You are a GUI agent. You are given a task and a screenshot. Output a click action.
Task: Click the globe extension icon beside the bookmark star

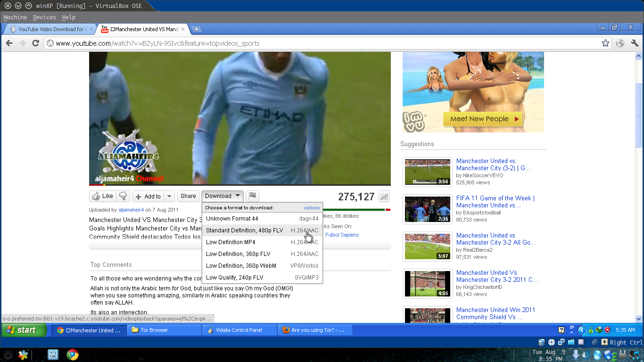point(620,43)
